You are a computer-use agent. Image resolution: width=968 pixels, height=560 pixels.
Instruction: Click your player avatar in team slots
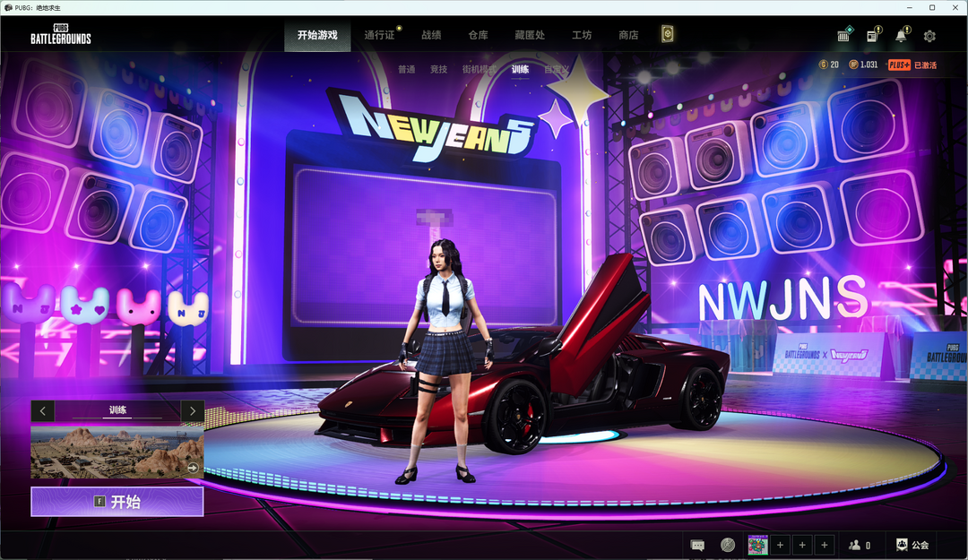(757, 545)
